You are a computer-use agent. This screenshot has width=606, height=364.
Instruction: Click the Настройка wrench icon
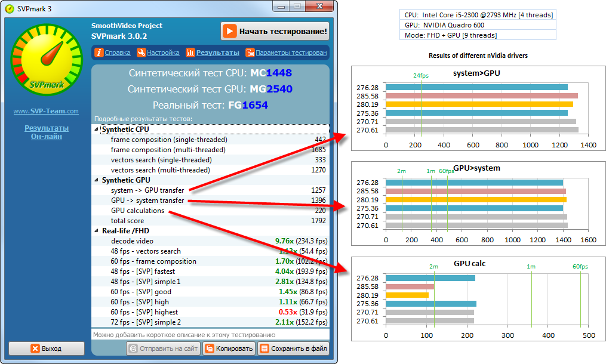[141, 53]
